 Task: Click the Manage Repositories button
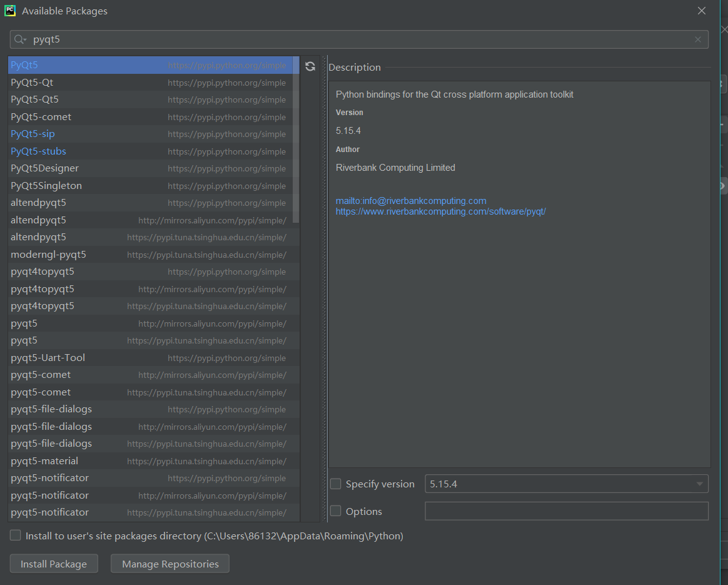(x=170, y=564)
